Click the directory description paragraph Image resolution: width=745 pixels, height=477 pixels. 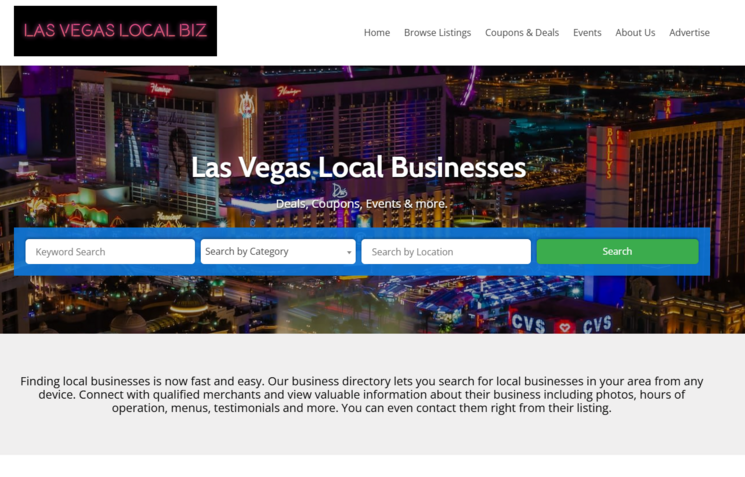pos(362,394)
